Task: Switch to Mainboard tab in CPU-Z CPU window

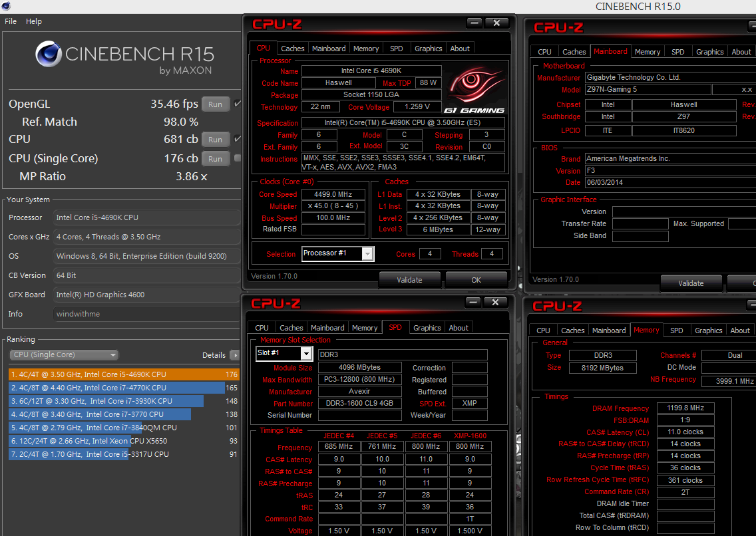Action: 329,48
